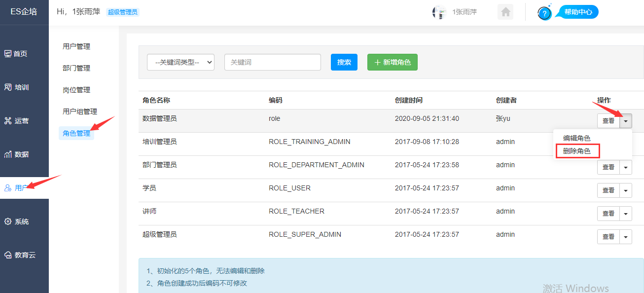This screenshot has width=644, height=293.
Task: Select the ROLE_USER code cell
Action: pyautogui.click(x=290, y=188)
